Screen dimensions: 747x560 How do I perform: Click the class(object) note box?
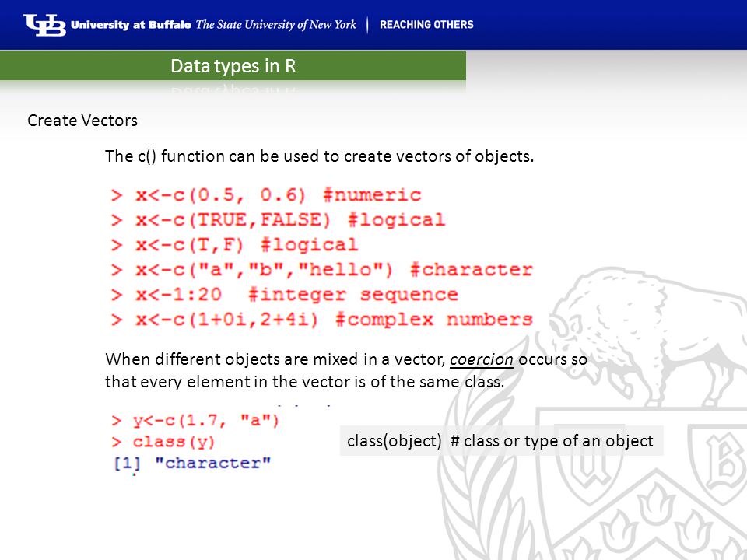pos(501,441)
